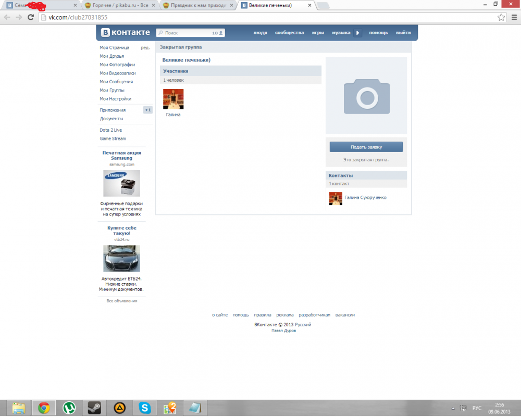
Task: Click the +1 badge next to Приложения
Action: pyautogui.click(x=148, y=110)
